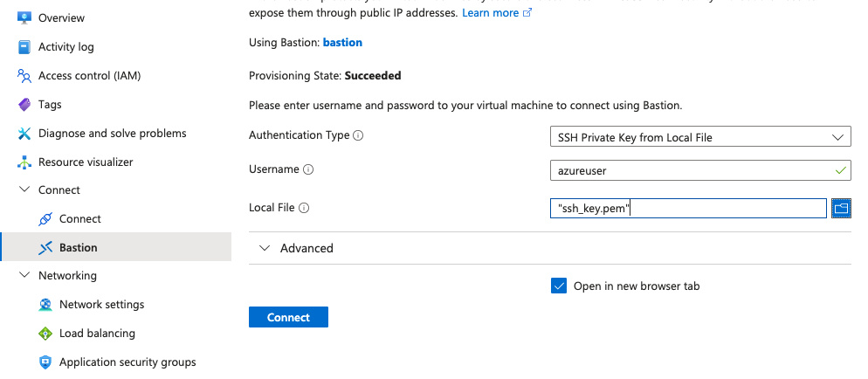Click the Activity log book icon

pyautogui.click(x=24, y=47)
